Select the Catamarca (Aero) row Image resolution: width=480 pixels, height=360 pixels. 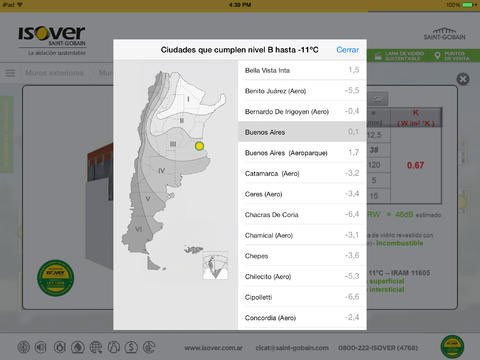[x=302, y=173]
